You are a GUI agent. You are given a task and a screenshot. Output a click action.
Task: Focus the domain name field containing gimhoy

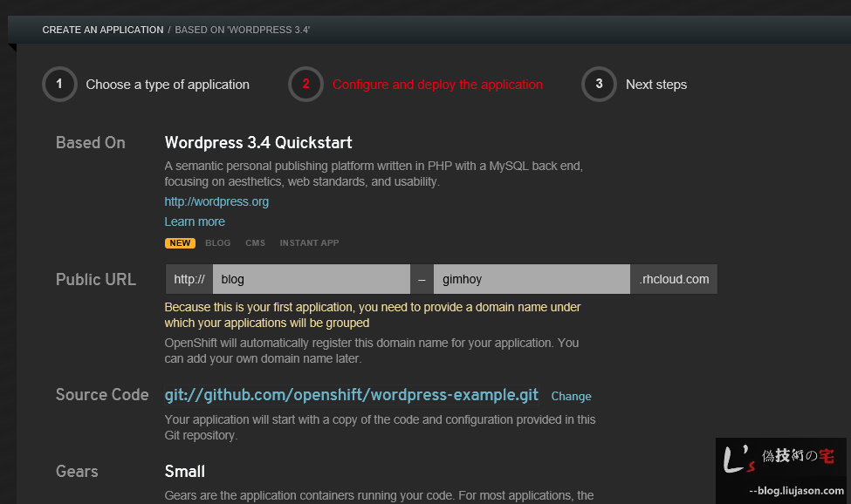tap(532, 279)
